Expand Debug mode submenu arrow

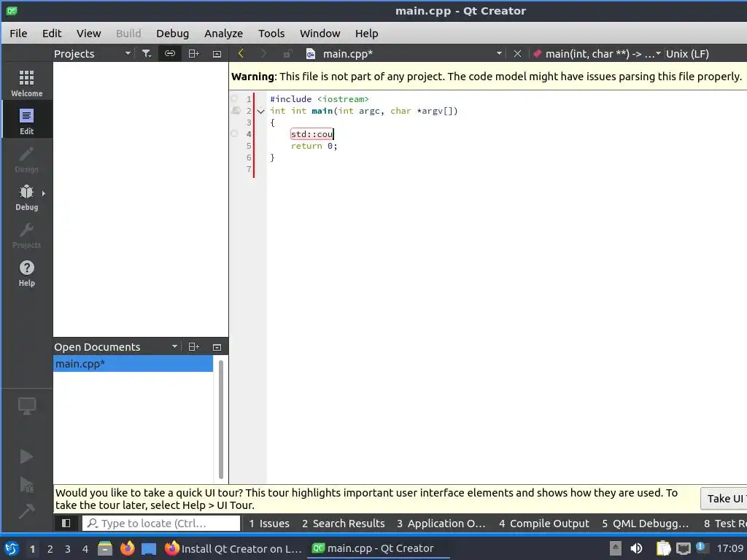pyautogui.click(x=43, y=193)
